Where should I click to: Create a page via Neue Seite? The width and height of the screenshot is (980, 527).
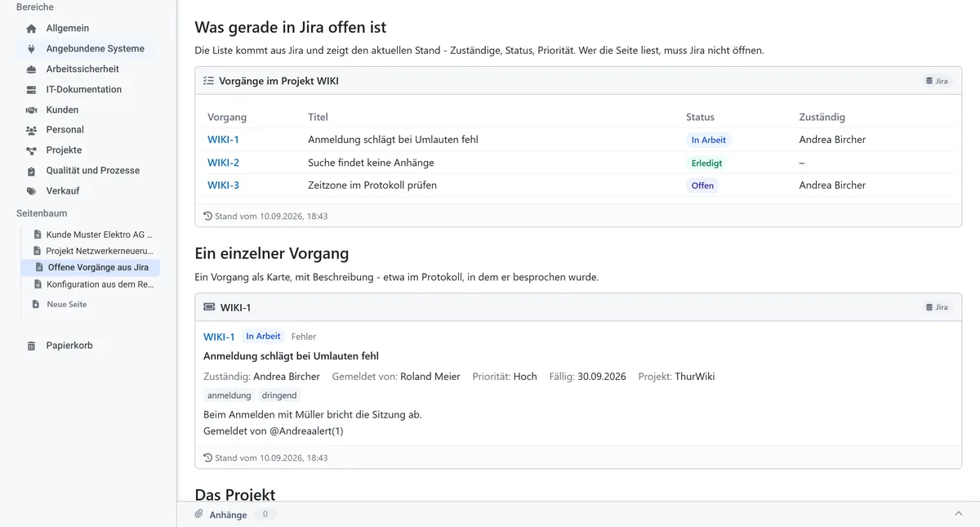pyautogui.click(x=67, y=304)
